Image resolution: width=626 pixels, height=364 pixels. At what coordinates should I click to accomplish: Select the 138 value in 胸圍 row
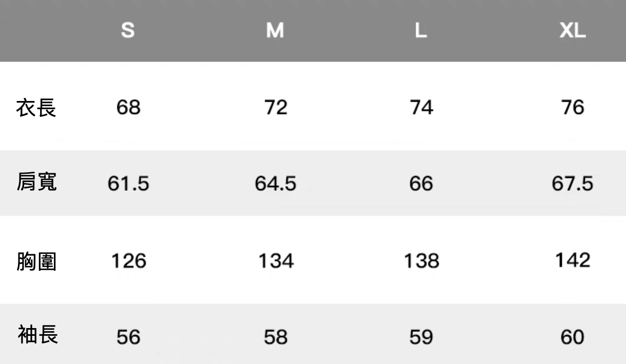point(421,261)
